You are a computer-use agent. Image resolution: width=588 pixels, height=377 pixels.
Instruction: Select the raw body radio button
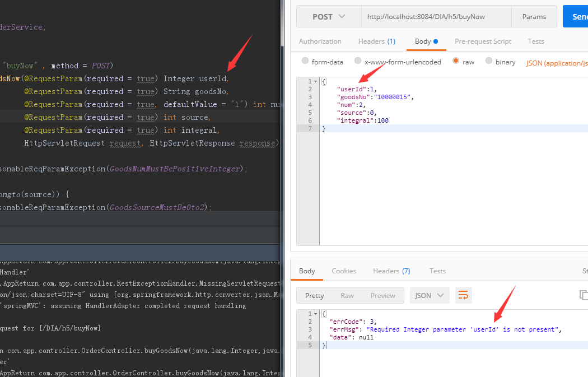455,62
